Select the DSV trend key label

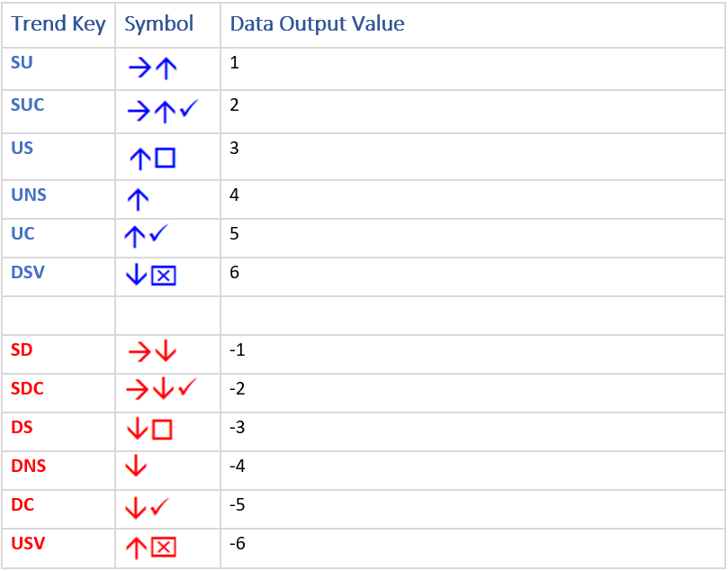coord(28,272)
